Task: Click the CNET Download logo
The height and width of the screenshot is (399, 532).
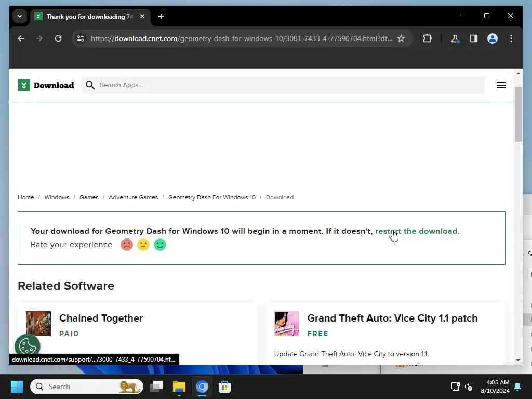Action: 46,85
